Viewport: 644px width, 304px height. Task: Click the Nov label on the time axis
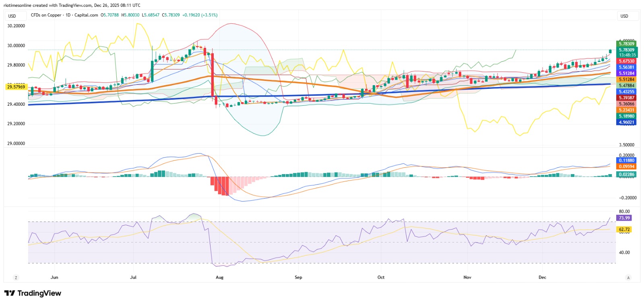(x=467, y=277)
